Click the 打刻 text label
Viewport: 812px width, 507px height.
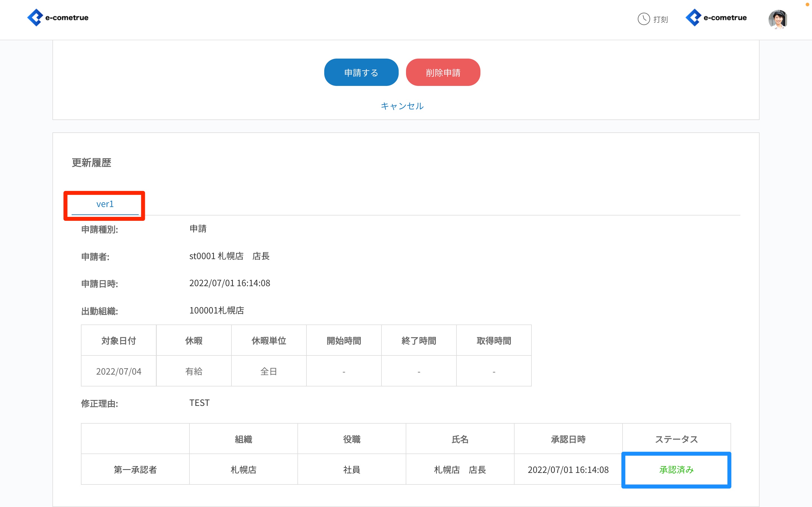coord(660,19)
